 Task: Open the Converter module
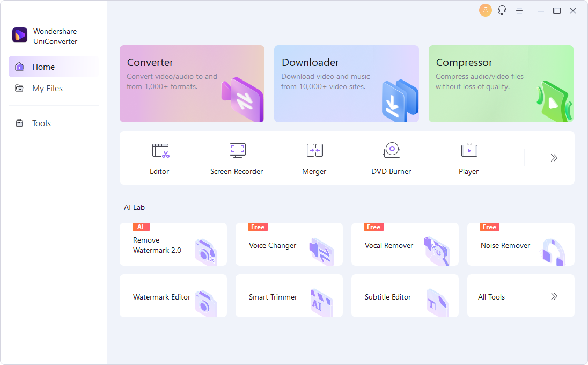192,84
